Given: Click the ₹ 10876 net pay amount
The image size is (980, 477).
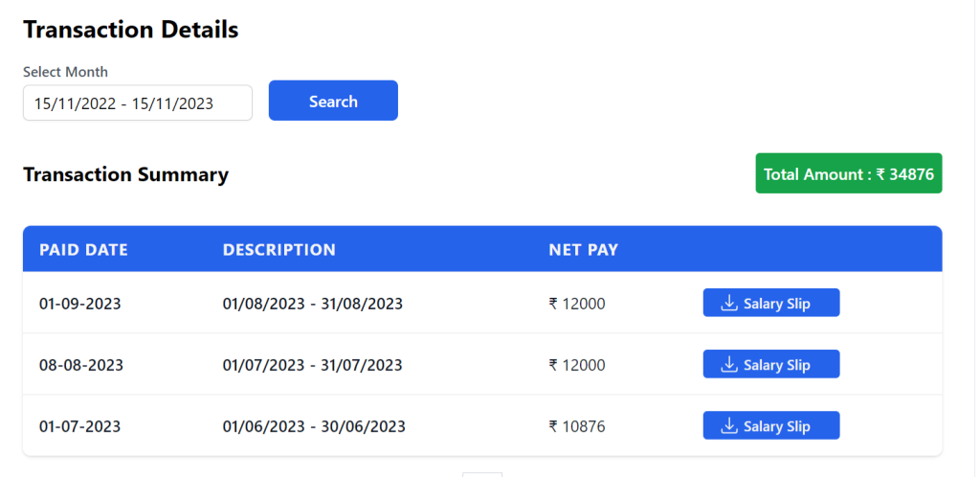Looking at the screenshot, I should pos(577,426).
